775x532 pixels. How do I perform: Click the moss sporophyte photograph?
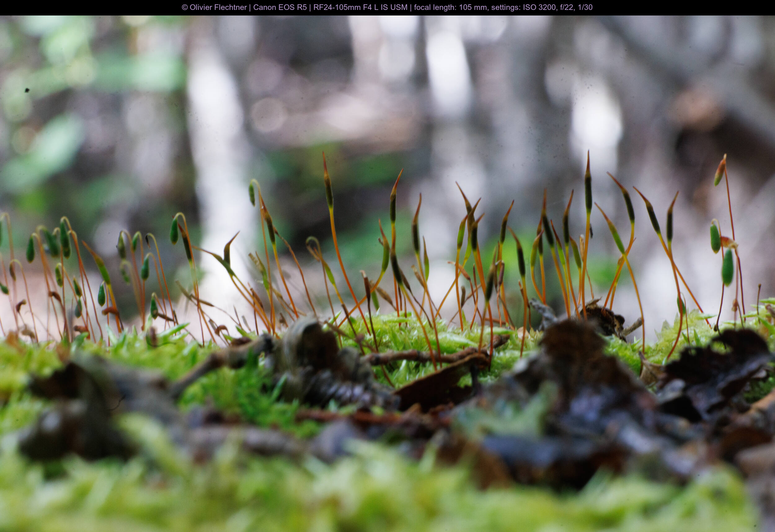387,274
